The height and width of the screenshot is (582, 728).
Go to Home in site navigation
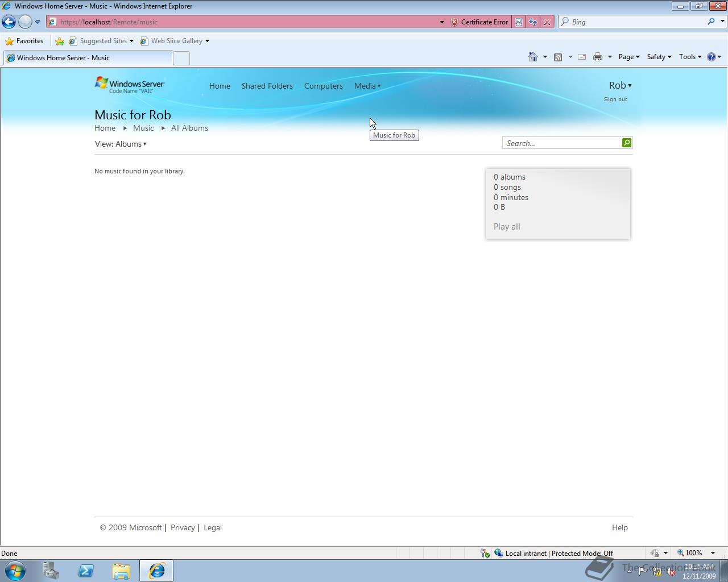click(x=220, y=86)
